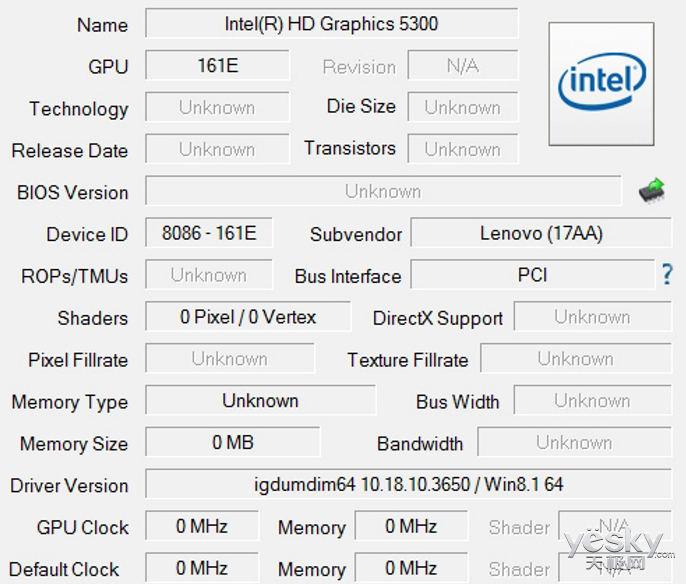This screenshot has height=584, width=686.
Task: Click the Intel logo image
Action: 602,84
